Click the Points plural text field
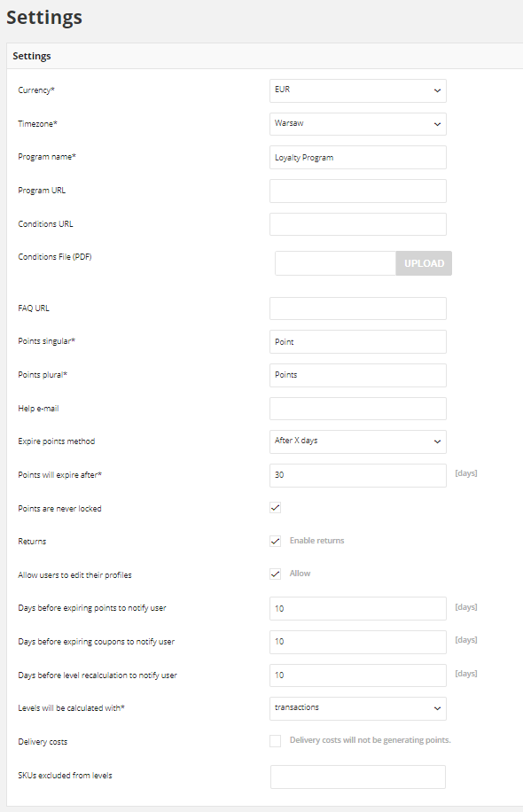Viewport: 523px width, 812px height. (x=358, y=376)
